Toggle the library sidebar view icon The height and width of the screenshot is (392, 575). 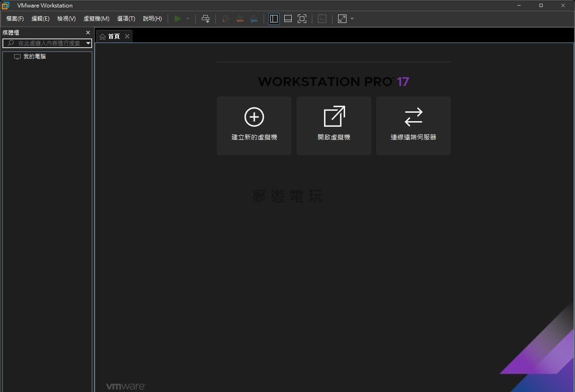click(x=274, y=19)
